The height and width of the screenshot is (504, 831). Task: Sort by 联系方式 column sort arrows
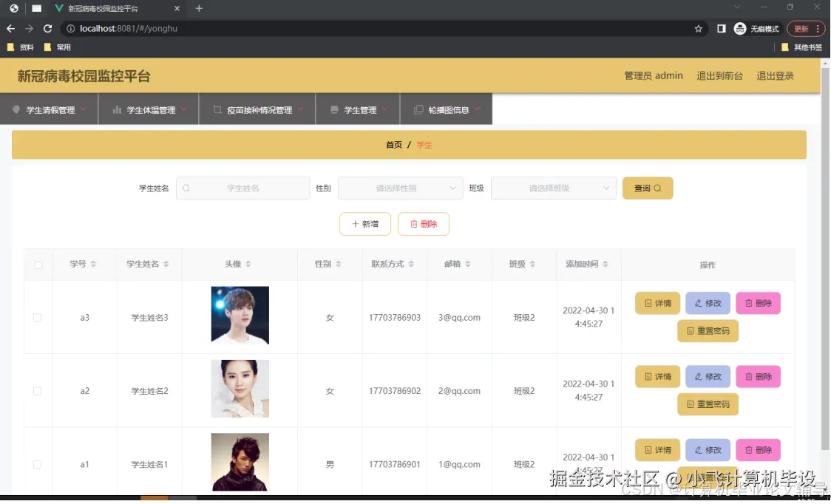[411, 265]
